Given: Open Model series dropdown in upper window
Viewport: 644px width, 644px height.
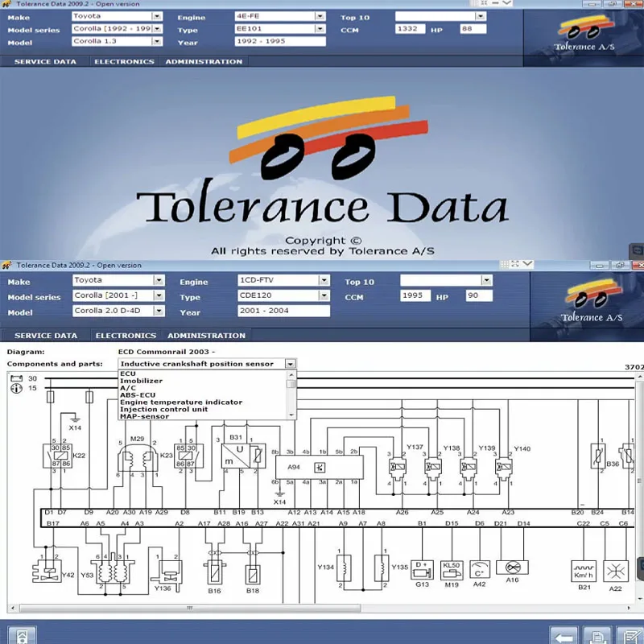Looking at the screenshot, I should pyautogui.click(x=157, y=29).
